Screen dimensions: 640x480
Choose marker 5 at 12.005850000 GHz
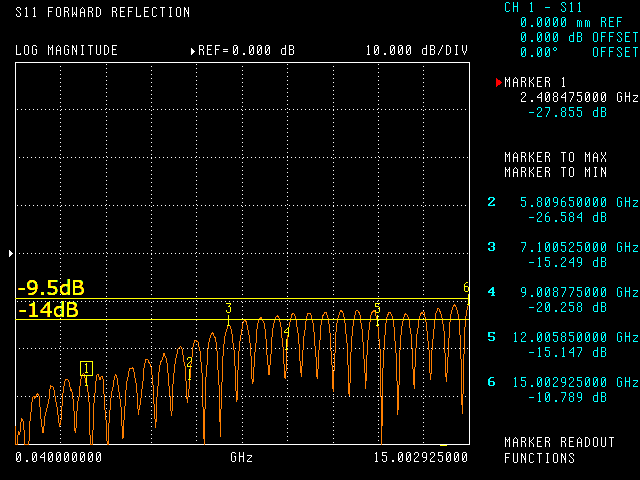point(562,344)
